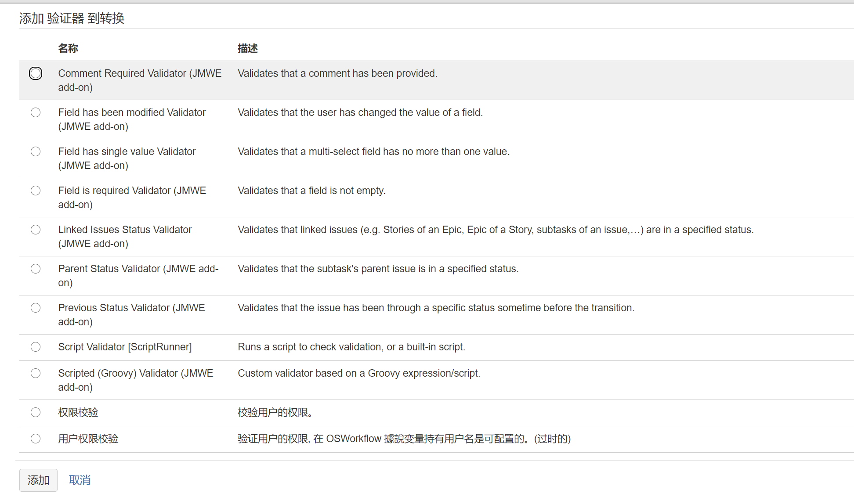Viewport: 854px width, 504px height.
Task: Pick Scripted (Groovy) Validator radio button
Action: click(36, 373)
